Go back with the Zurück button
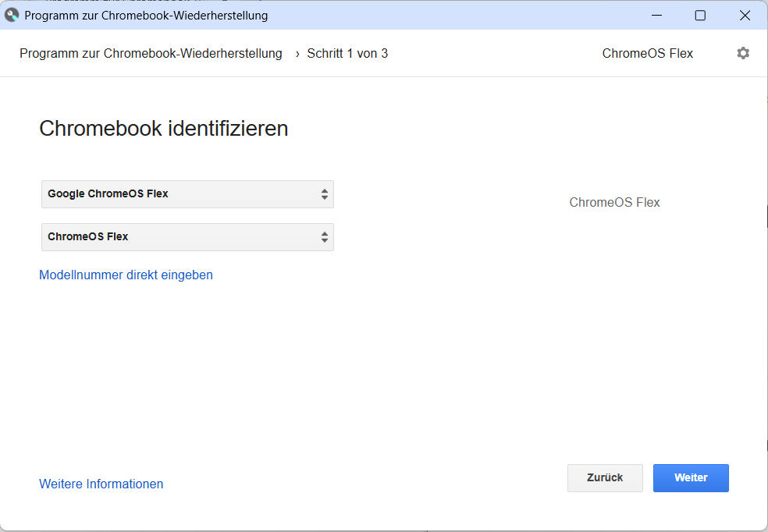 605,477
